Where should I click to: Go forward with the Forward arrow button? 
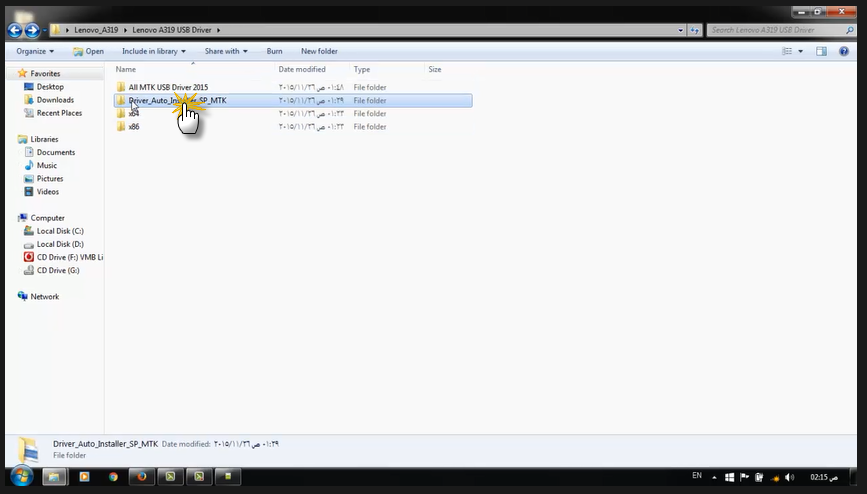[x=33, y=30]
